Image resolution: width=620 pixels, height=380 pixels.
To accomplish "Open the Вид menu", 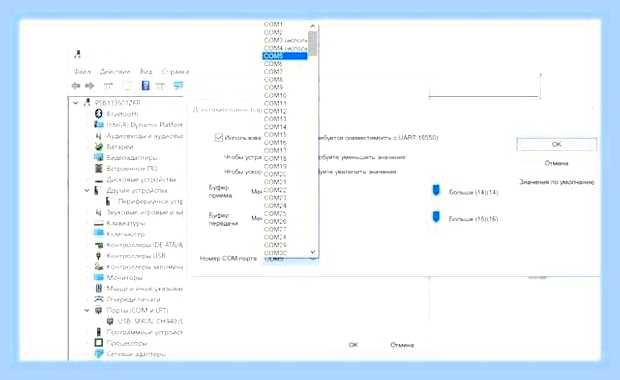I will 146,72.
